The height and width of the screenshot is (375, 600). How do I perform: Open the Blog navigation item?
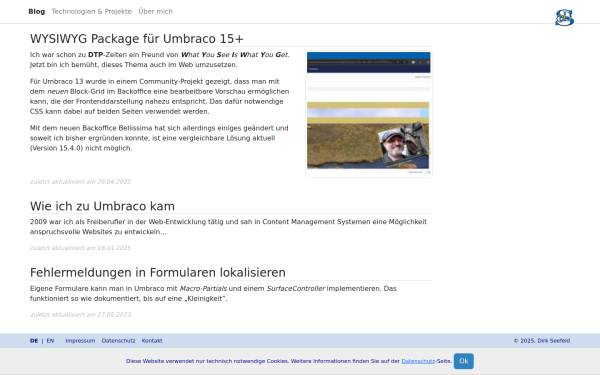(x=37, y=11)
